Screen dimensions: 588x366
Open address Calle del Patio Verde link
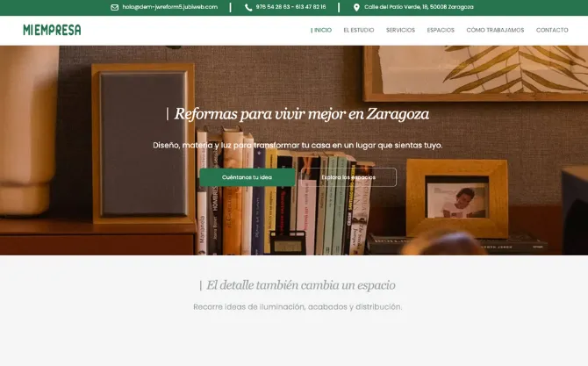(419, 7)
